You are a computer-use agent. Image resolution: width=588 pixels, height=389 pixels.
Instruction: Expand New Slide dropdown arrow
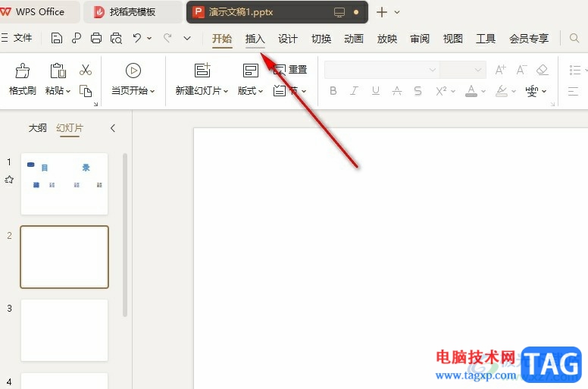point(226,91)
